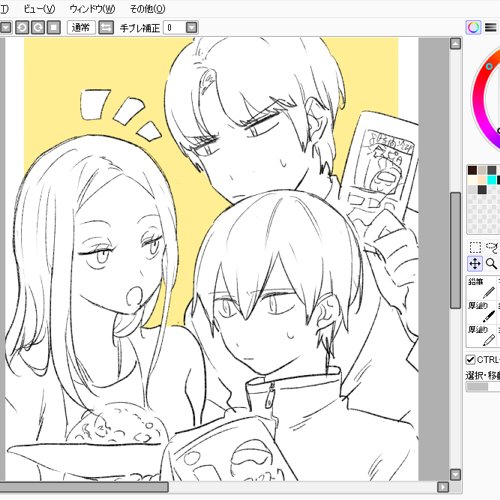500x500 pixels.
Task: Click the 手ブレ補正 value field
Action: click(x=174, y=28)
